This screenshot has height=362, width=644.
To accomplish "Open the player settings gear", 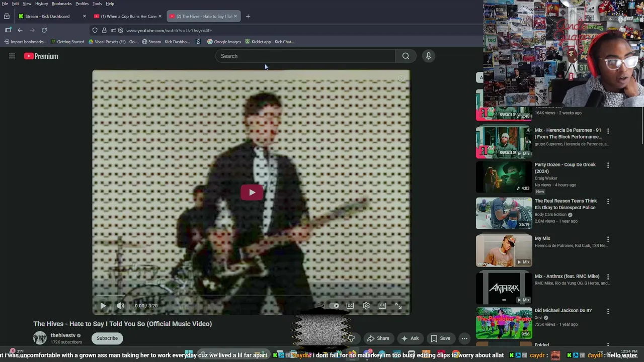I will (366, 306).
